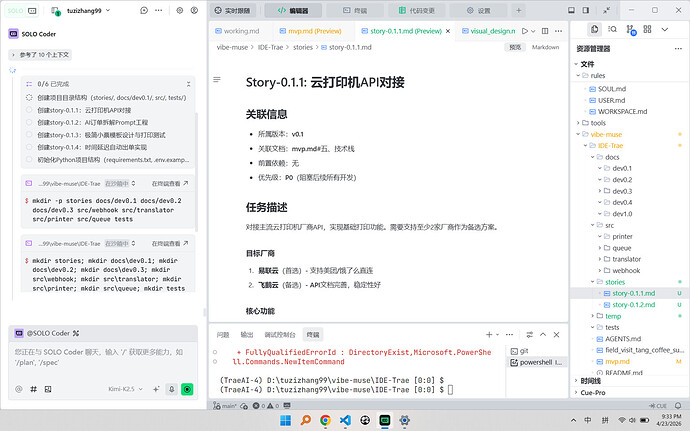Maximize terminal panel with chevron up
This screenshot has width=690, height=431.
[543, 335]
